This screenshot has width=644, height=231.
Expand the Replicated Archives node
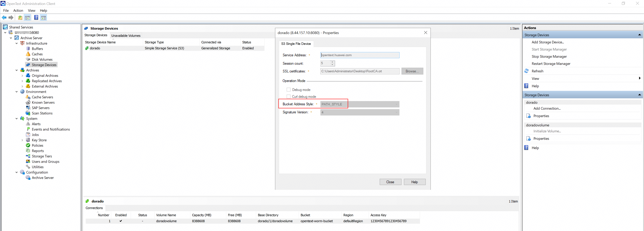22,81
